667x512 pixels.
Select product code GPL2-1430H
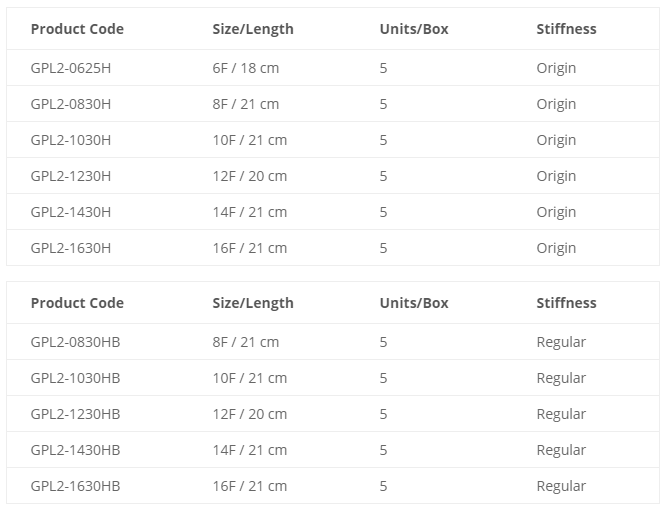(x=71, y=212)
